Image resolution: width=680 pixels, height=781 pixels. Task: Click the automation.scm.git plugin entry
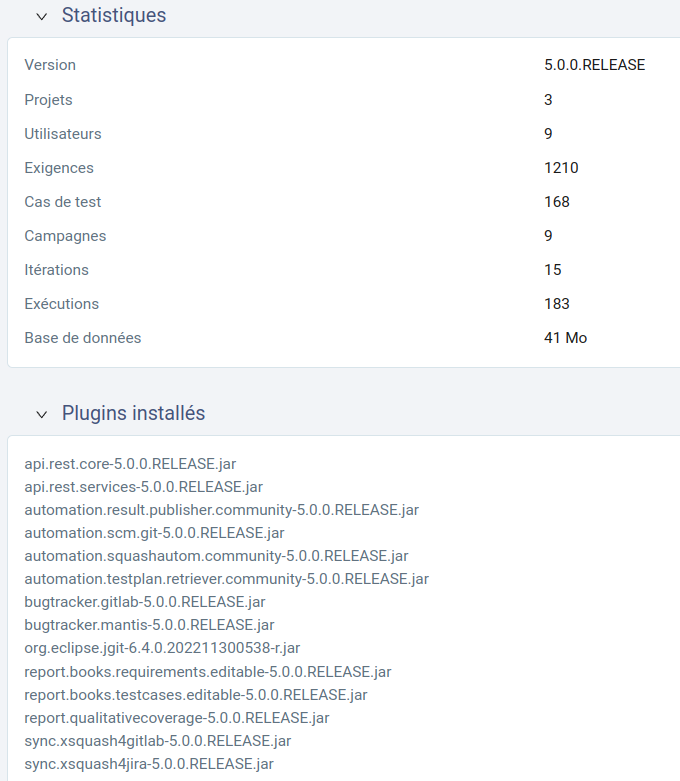tap(154, 533)
